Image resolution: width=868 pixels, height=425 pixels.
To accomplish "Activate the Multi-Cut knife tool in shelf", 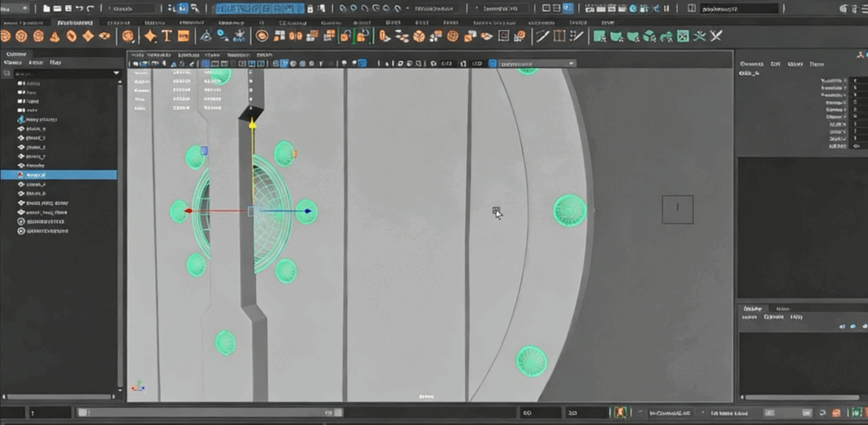I will 542,36.
